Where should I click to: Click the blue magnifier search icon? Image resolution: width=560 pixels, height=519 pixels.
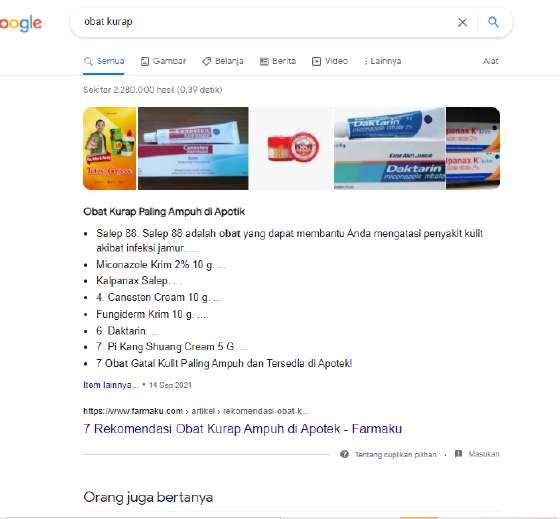coord(493,22)
